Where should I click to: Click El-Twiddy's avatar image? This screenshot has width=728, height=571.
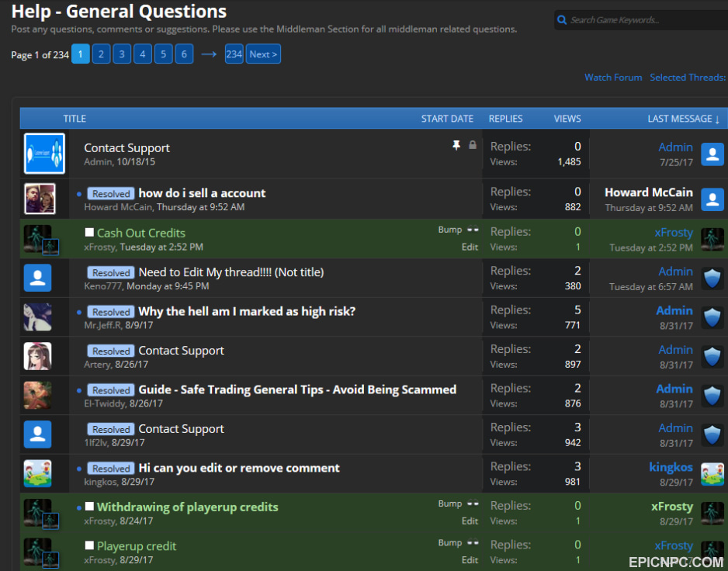(37, 395)
